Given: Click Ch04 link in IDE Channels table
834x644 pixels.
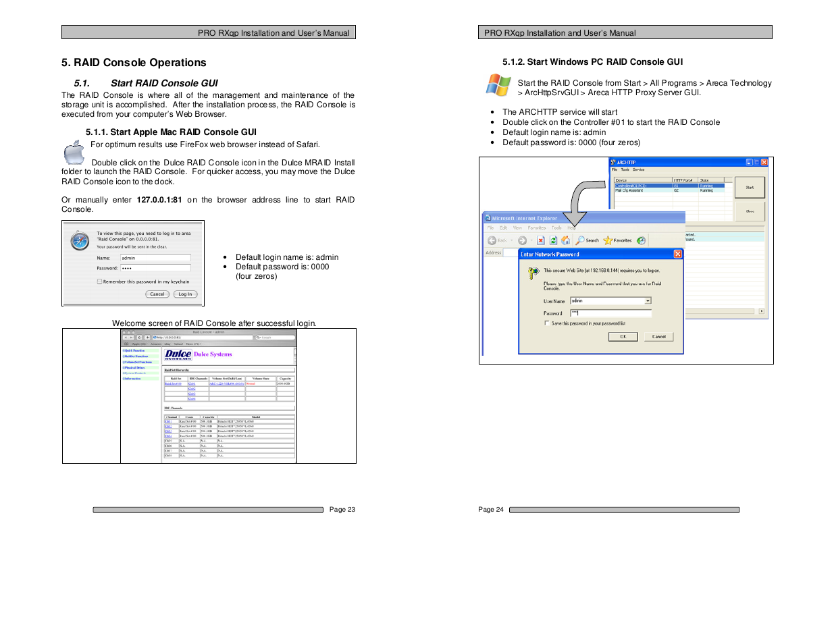Looking at the screenshot, I should 168,436.
